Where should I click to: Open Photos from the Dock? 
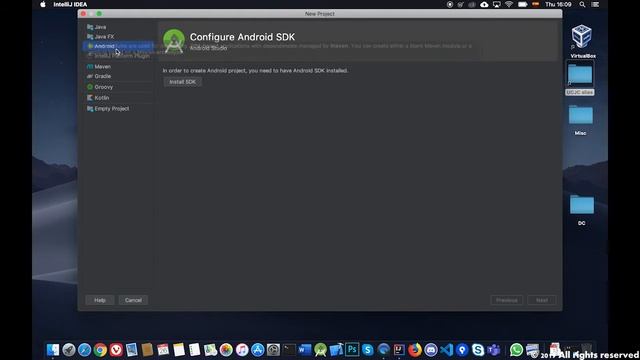(x=226, y=350)
